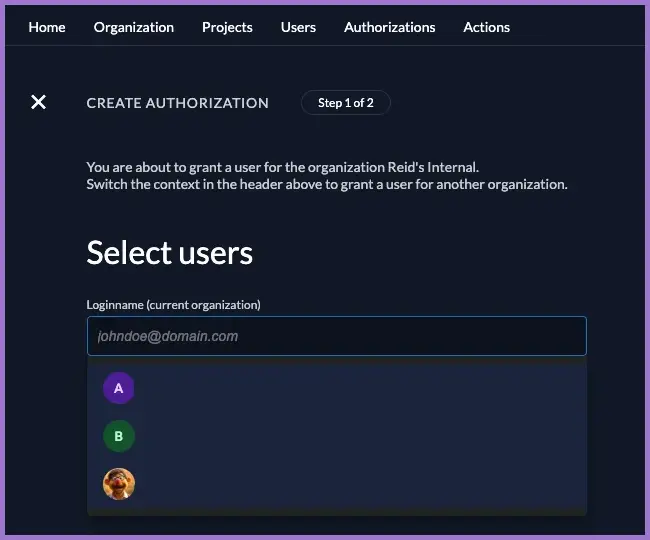Switch to the Projects tab

227,27
